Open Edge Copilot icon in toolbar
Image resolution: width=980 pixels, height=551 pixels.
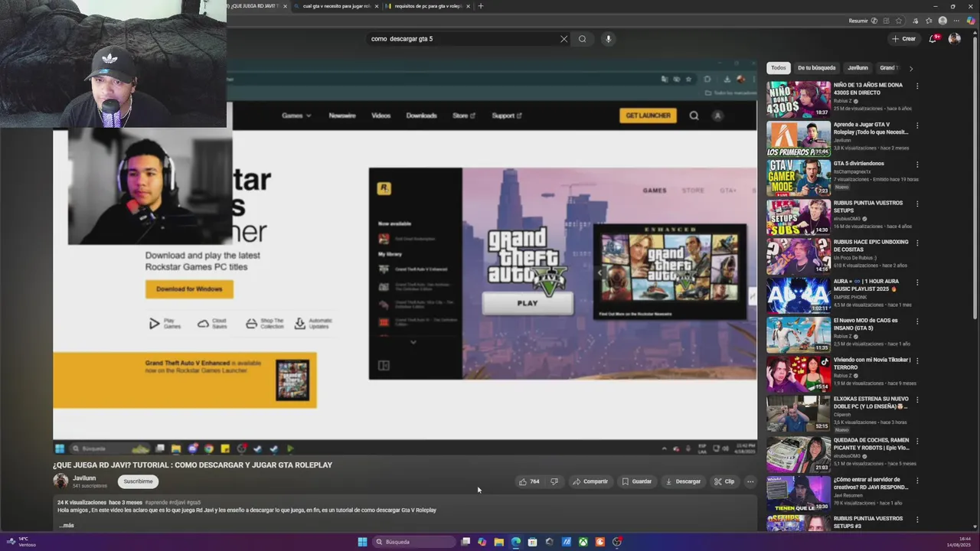[x=971, y=21]
